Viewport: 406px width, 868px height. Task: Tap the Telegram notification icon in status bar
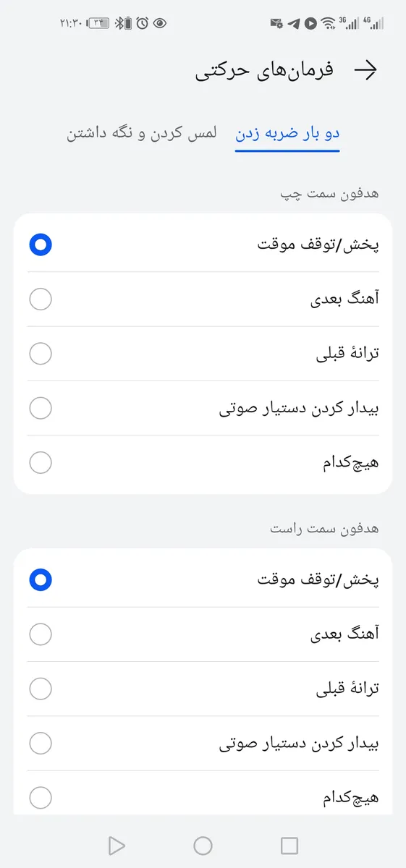coord(293,23)
